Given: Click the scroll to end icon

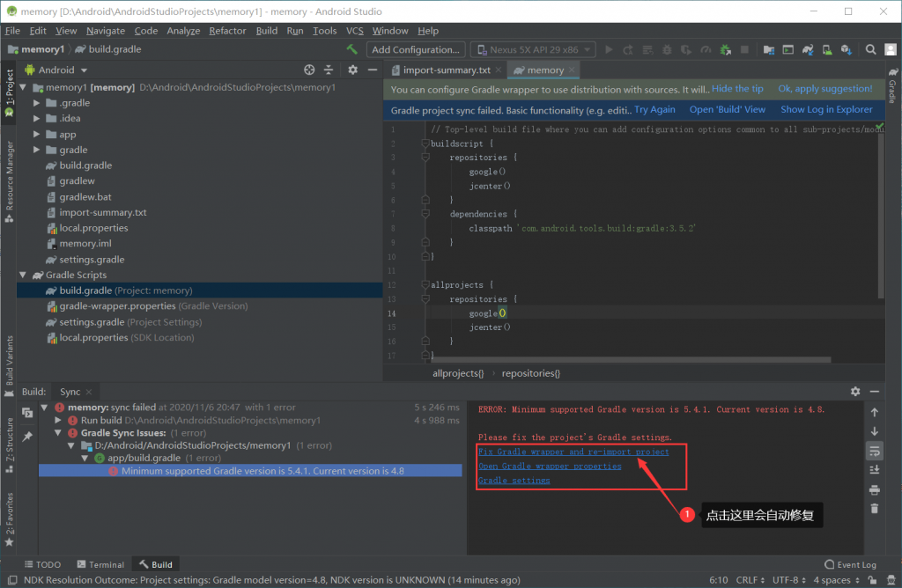Looking at the screenshot, I should tap(875, 469).
